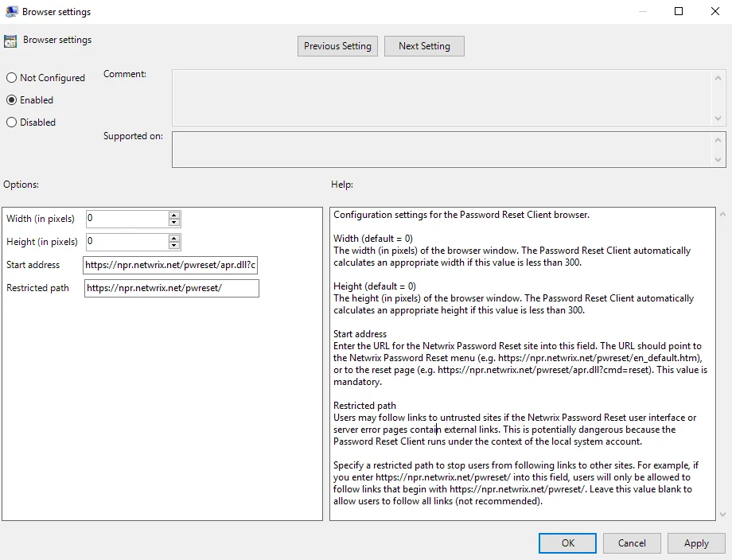Decrease Height value with down spinner
The width and height of the screenshot is (732, 560).
pos(174,246)
